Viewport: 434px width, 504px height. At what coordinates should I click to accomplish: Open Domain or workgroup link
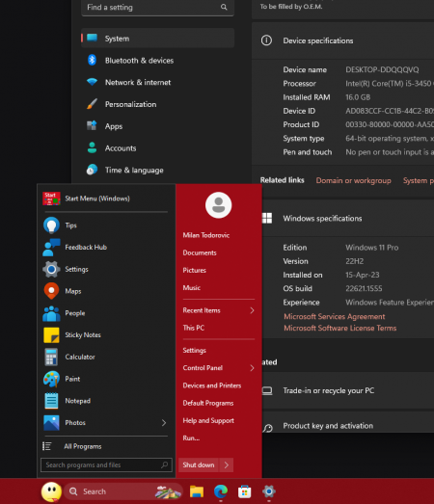[353, 180]
